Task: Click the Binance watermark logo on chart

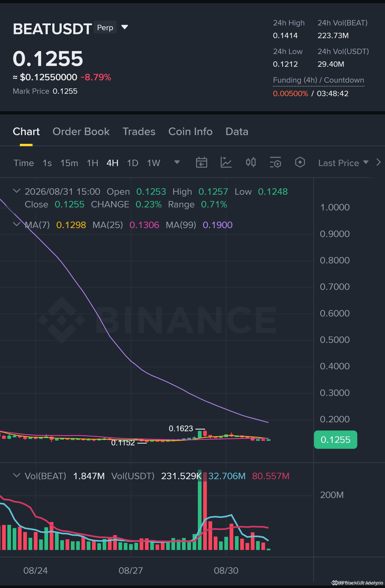Action: pos(157,320)
